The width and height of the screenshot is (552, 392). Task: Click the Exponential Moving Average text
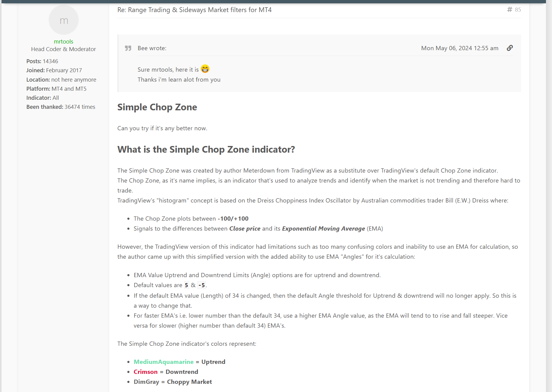click(323, 228)
